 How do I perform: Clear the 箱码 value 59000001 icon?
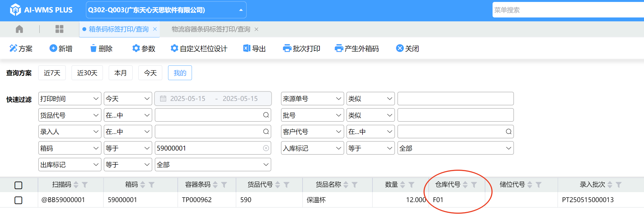[x=266, y=148]
